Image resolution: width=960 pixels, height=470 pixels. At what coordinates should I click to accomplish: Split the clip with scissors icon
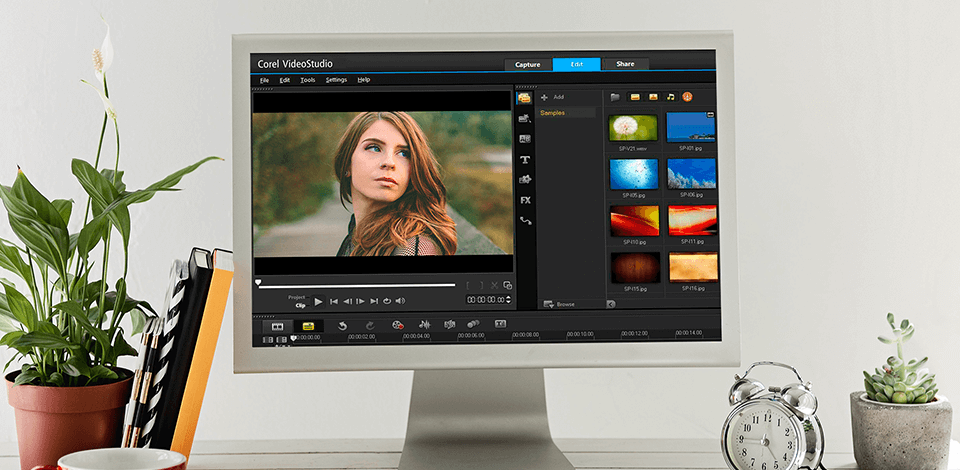(x=495, y=285)
